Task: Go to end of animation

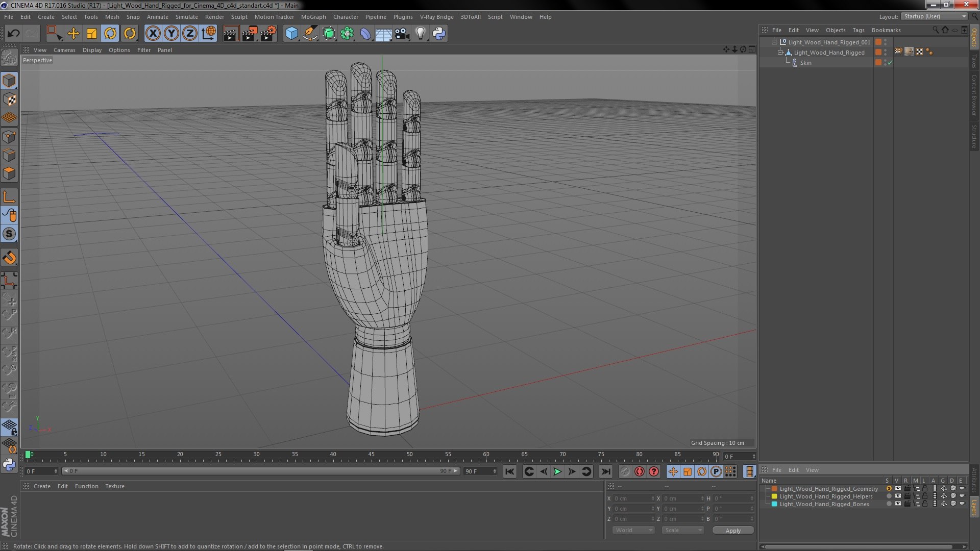Action: [606, 472]
